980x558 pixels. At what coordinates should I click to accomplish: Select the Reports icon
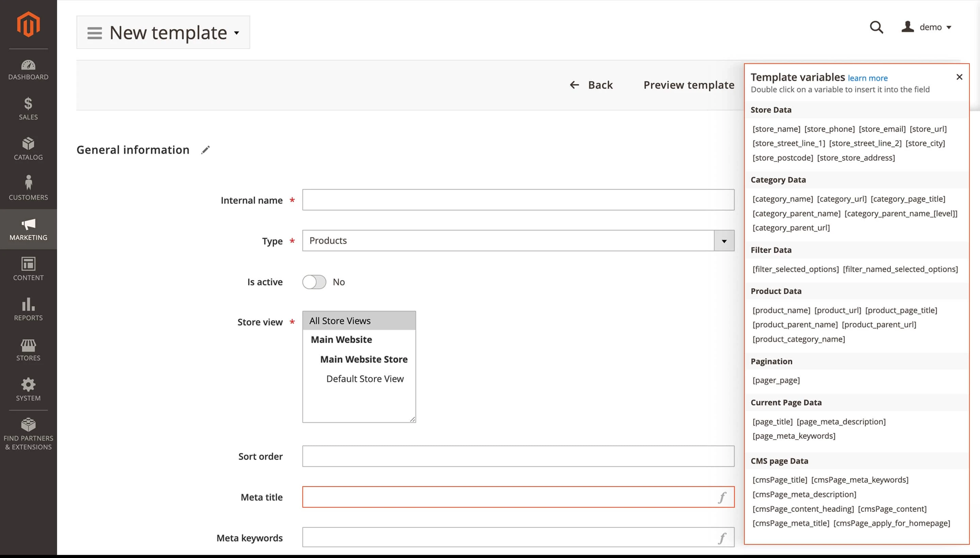28,309
